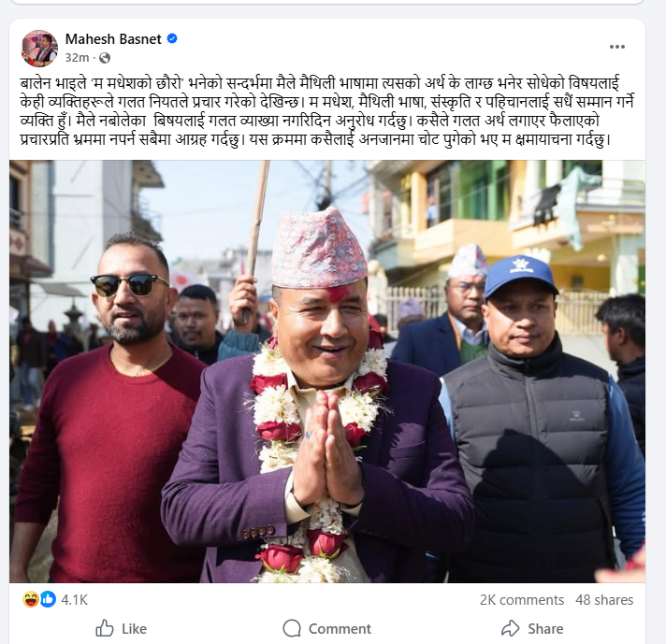Open the three-dot post options menu

pyautogui.click(x=616, y=47)
